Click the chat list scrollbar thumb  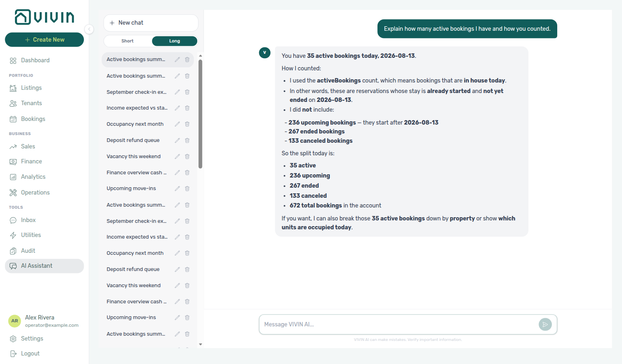click(x=200, y=114)
